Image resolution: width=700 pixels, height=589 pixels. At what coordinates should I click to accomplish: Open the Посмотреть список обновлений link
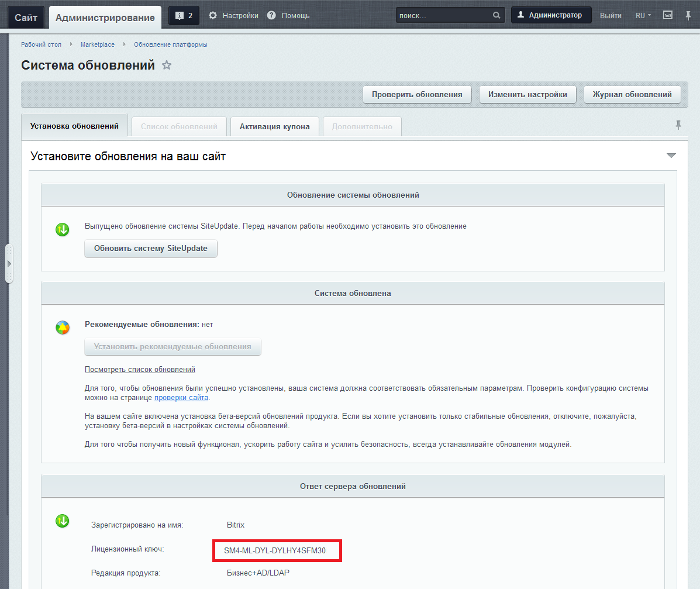pyautogui.click(x=140, y=370)
